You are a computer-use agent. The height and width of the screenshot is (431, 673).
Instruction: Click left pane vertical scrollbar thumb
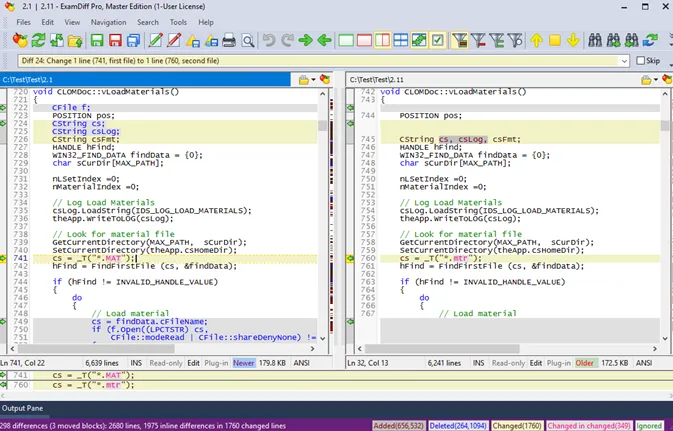(322, 126)
